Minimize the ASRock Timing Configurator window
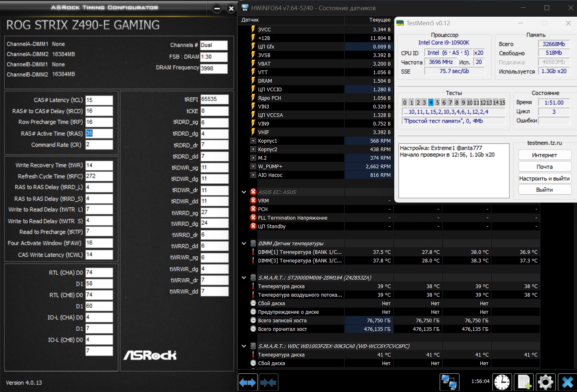 (x=217, y=9)
